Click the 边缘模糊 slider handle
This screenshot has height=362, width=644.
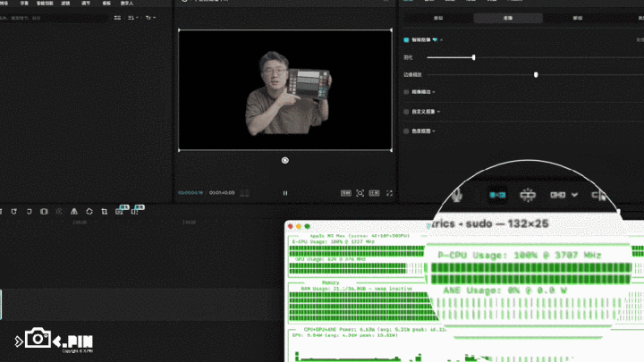click(536, 74)
